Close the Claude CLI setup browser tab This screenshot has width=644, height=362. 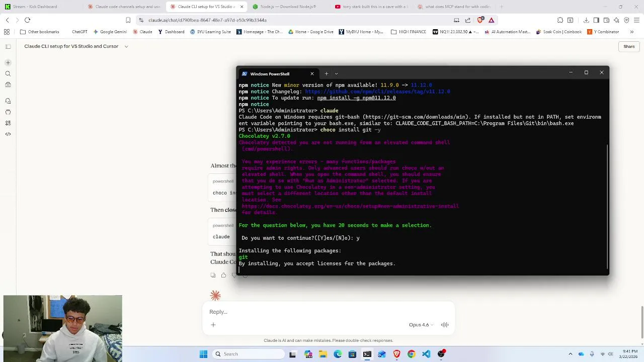(242, 7)
